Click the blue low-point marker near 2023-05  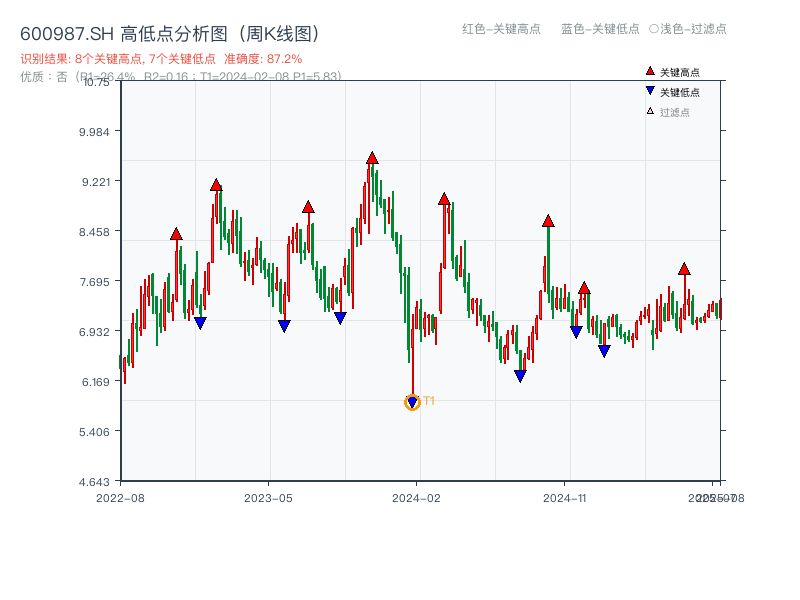tap(285, 325)
